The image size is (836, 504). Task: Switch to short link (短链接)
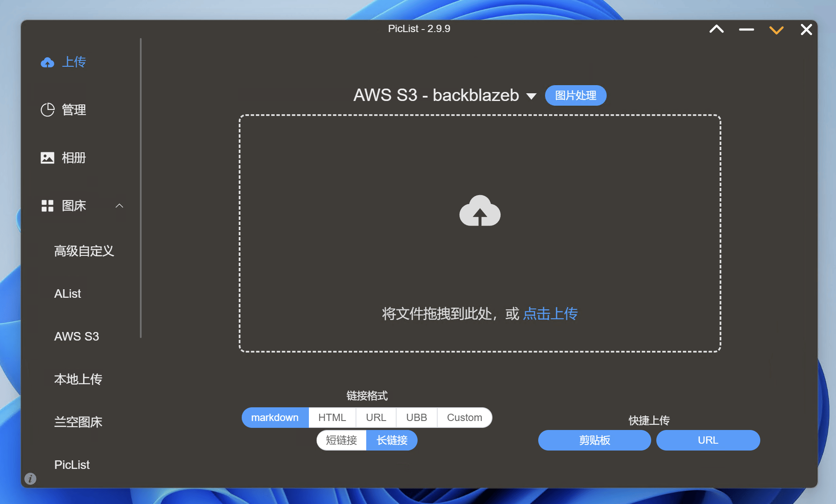tap(341, 440)
